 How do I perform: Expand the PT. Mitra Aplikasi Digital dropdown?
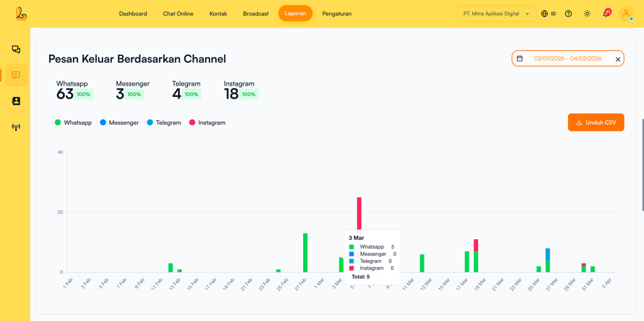[496, 13]
